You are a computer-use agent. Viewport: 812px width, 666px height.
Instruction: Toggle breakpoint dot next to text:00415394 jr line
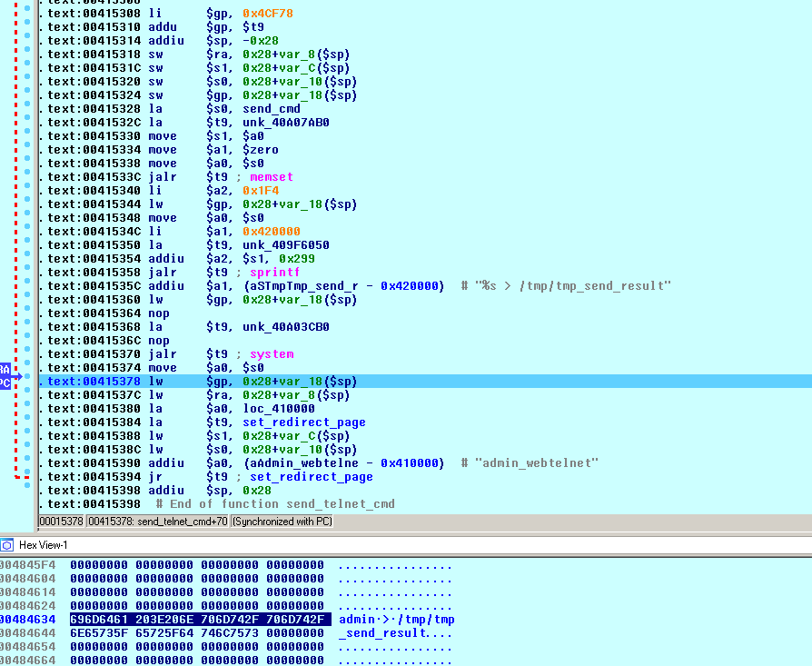coord(27,472)
